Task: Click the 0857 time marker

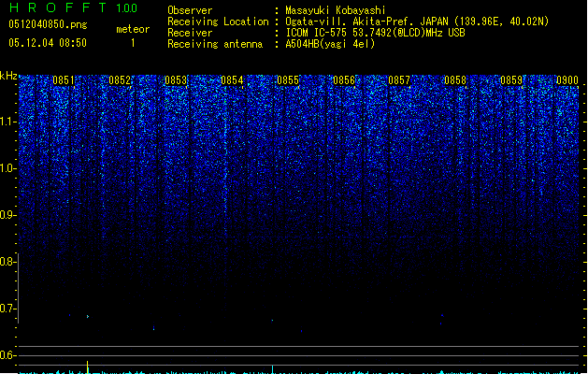Action: tap(399, 80)
